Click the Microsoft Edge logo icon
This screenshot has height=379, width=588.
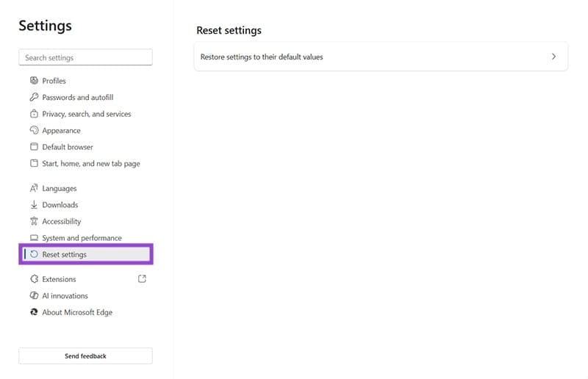click(x=34, y=312)
